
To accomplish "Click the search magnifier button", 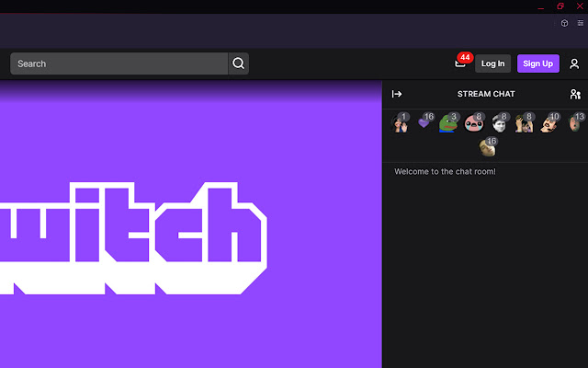I will (x=239, y=63).
